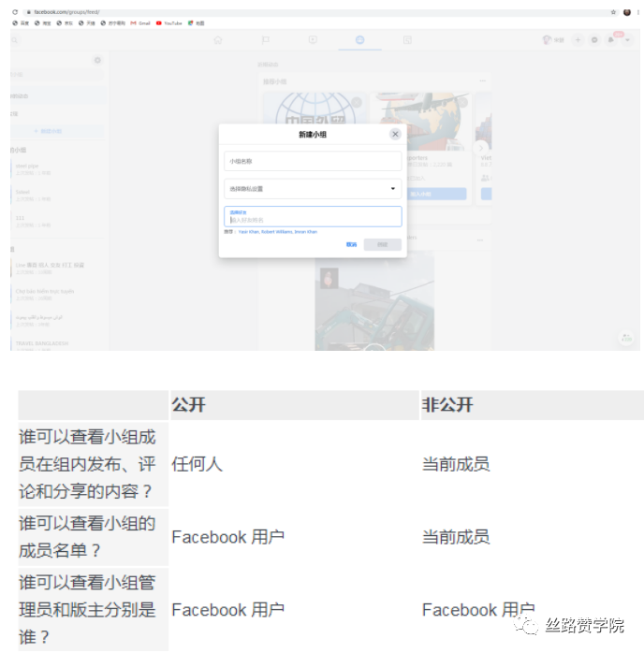Open the group named 111
Image resolution: width=644 pixels, height=653 pixels.
57,221
